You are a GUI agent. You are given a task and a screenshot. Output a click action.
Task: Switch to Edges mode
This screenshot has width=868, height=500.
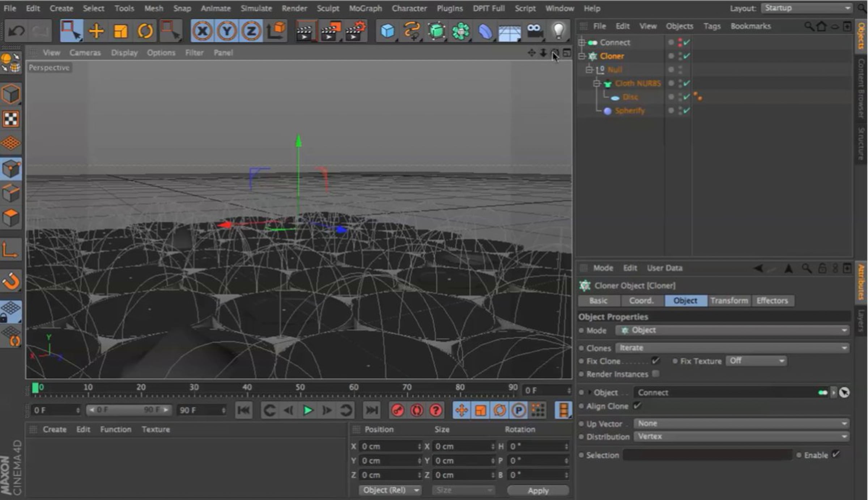pos(11,193)
